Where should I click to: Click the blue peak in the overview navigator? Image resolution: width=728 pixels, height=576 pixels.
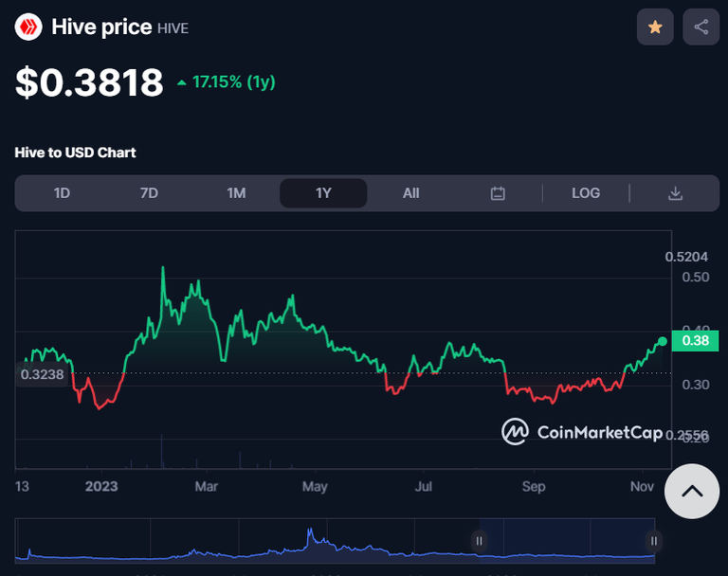click(310, 530)
